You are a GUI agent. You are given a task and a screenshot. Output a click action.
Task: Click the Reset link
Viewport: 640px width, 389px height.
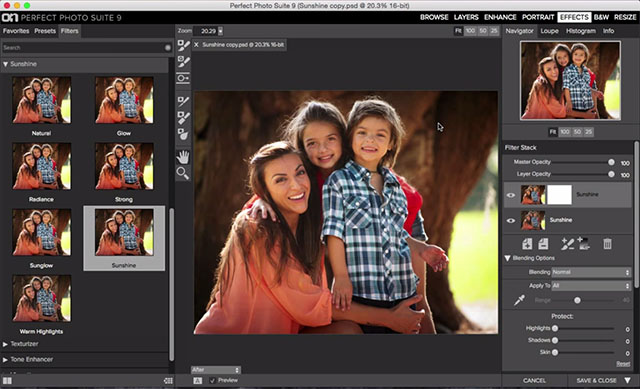point(623,364)
